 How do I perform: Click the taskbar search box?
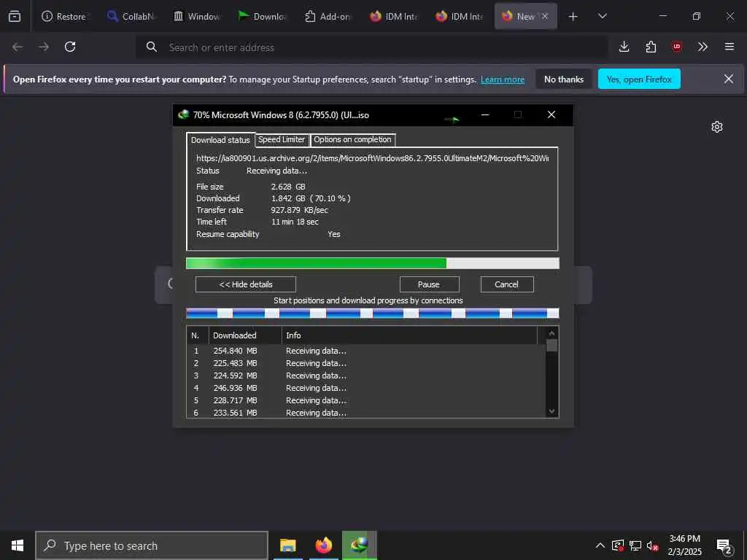(x=152, y=545)
